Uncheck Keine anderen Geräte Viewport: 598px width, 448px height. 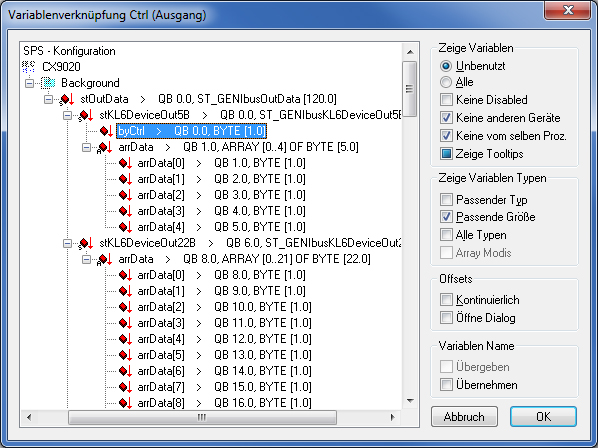coord(446,117)
